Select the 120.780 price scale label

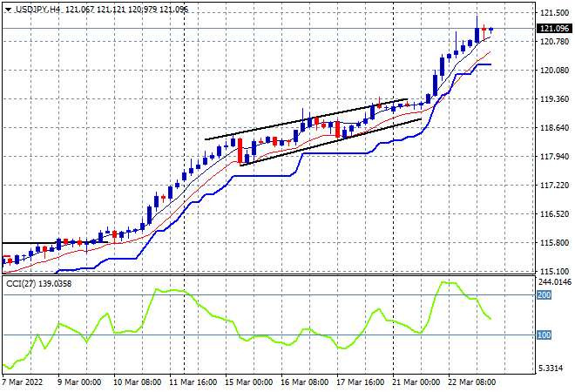(x=554, y=42)
